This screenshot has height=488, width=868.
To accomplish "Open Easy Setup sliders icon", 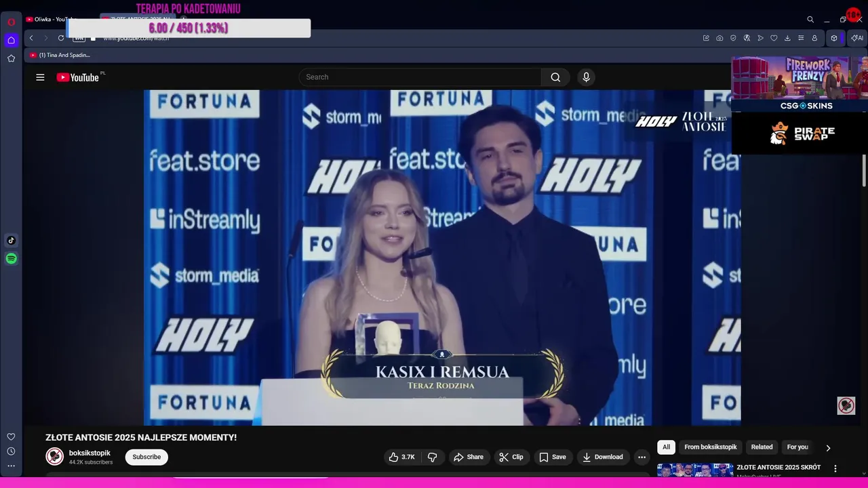I will (x=801, y=38).
